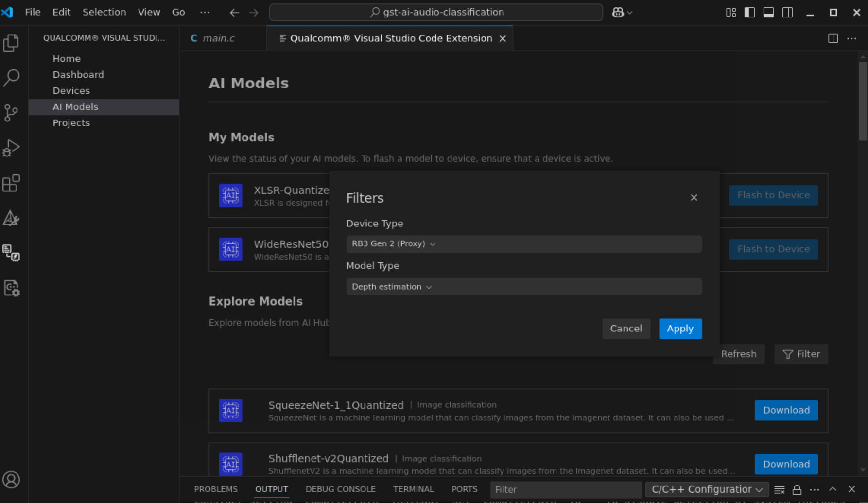Image resolution: width=868 pixels, height=503 pixels.
Task: Open the Copilot chat menu
Action: coord(622,13)
